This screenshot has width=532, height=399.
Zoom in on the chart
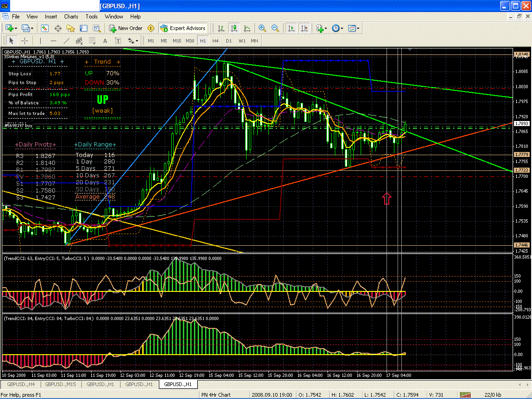click(x=262, y=29)
